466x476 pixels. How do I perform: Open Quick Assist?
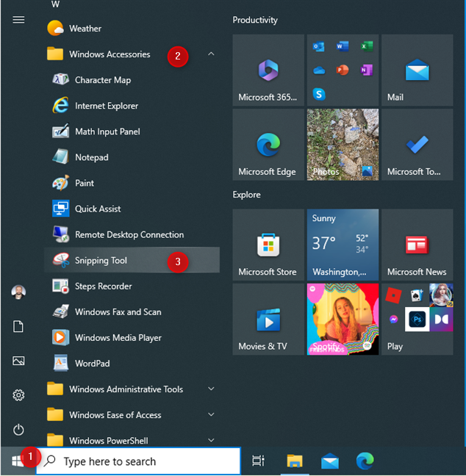coord(98,209)
